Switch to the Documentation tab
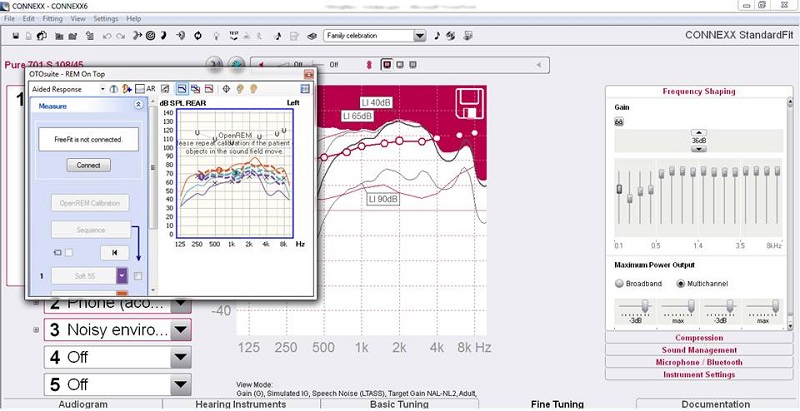 click(715, 404)
